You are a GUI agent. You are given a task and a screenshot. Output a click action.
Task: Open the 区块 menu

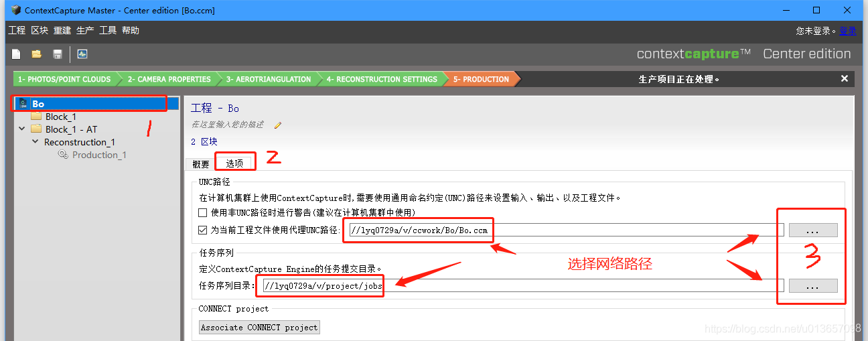click(40, 30)
